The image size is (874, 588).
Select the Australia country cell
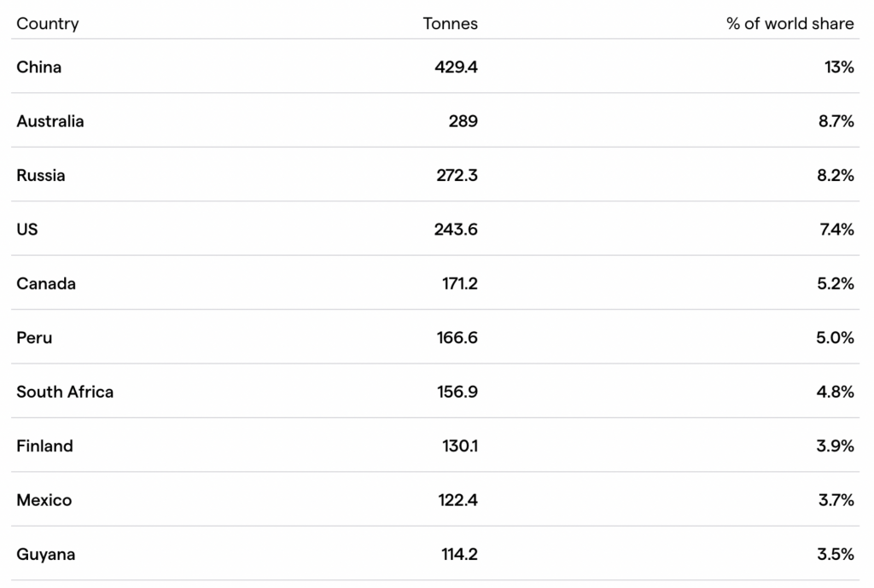(50, 121)
